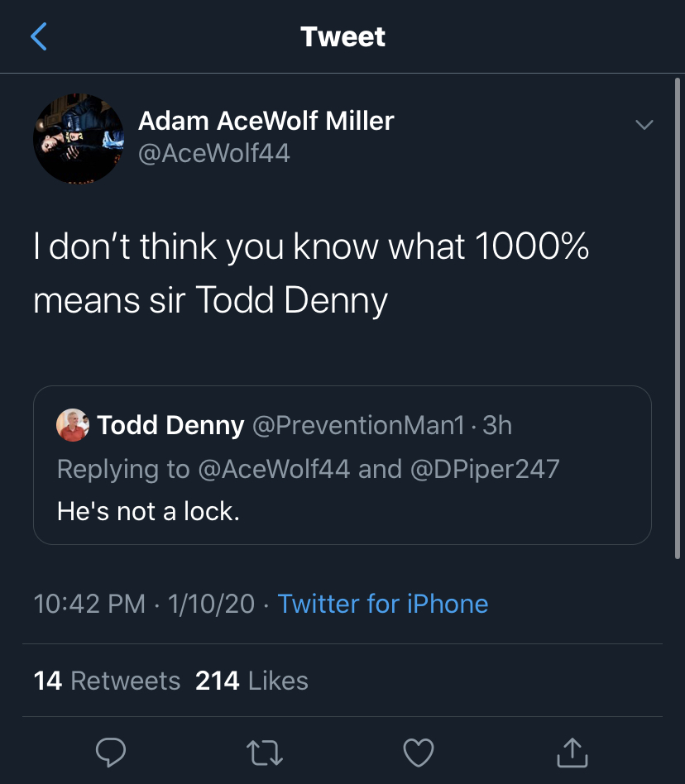Click the vertical scrollbar on the right
This screenshot has height=784, width=685.
coord(678,248)
